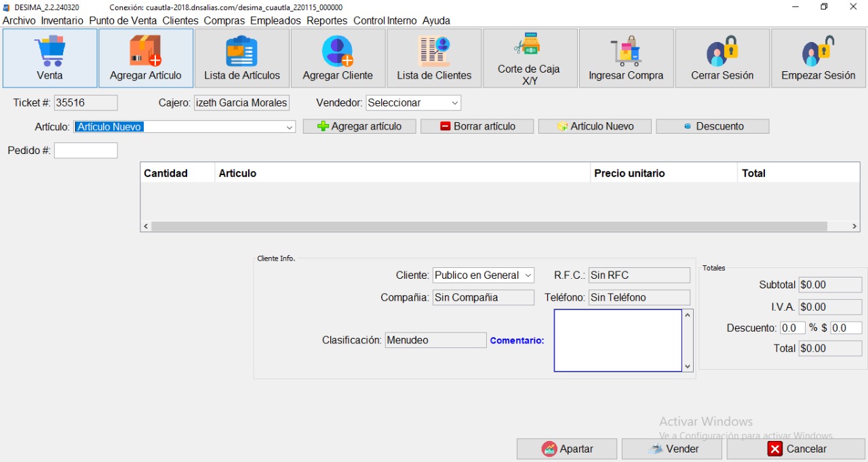Open the Reportes menu

coord(327,20)
